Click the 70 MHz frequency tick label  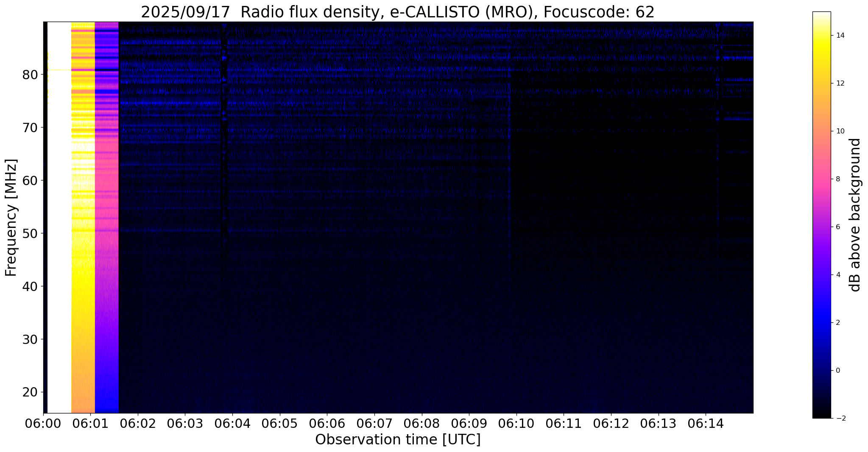point(30,128)
